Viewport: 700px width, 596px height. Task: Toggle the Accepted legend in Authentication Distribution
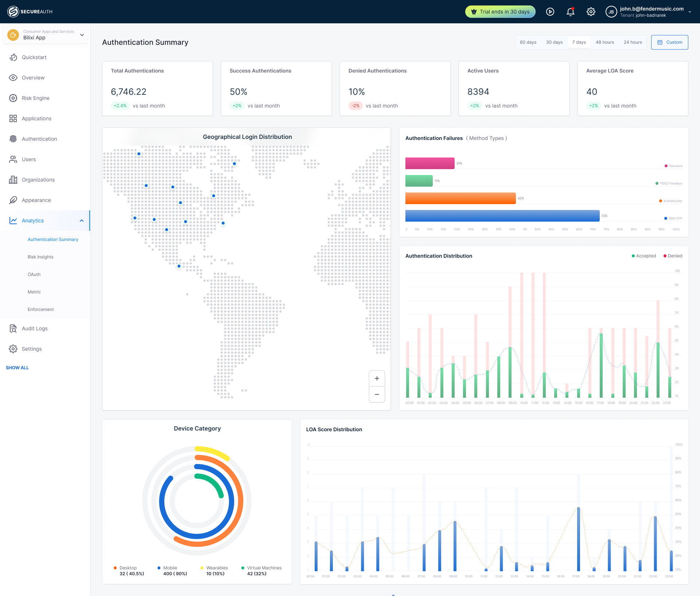coord(644,256)
